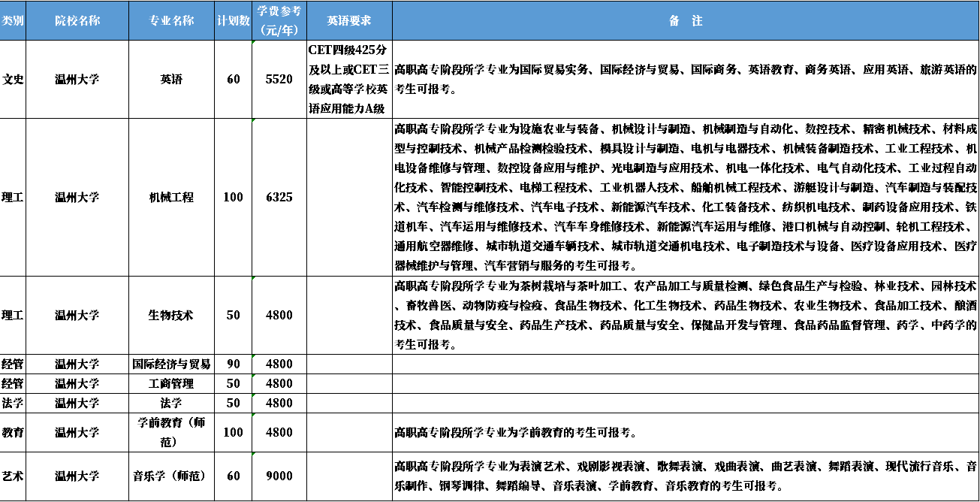Click the remarks cell mentioning 表演艺术
Viewport: 980px width, 502px height.
[686, 476]
